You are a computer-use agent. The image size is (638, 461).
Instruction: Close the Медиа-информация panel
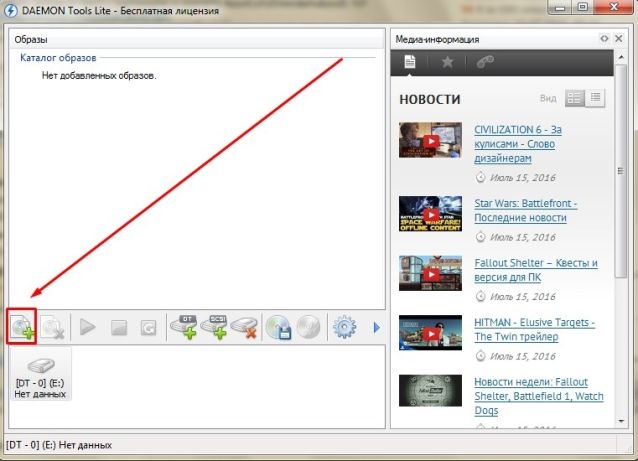point(618,39)
